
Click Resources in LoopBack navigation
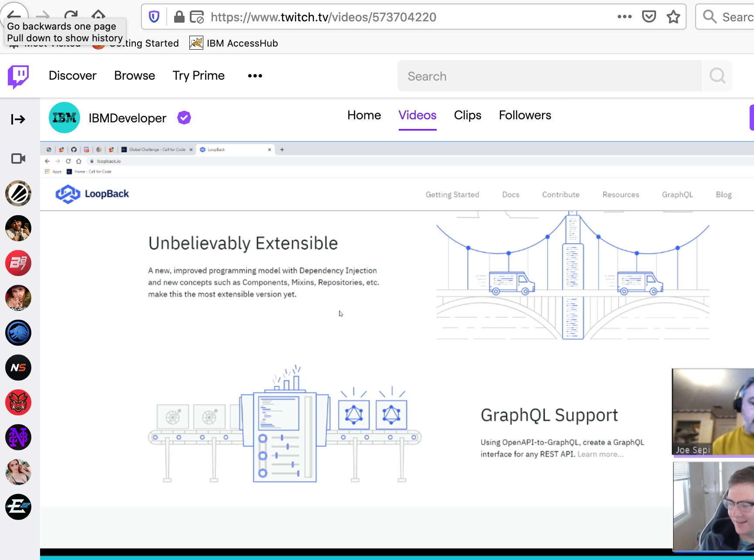point(621,195)
